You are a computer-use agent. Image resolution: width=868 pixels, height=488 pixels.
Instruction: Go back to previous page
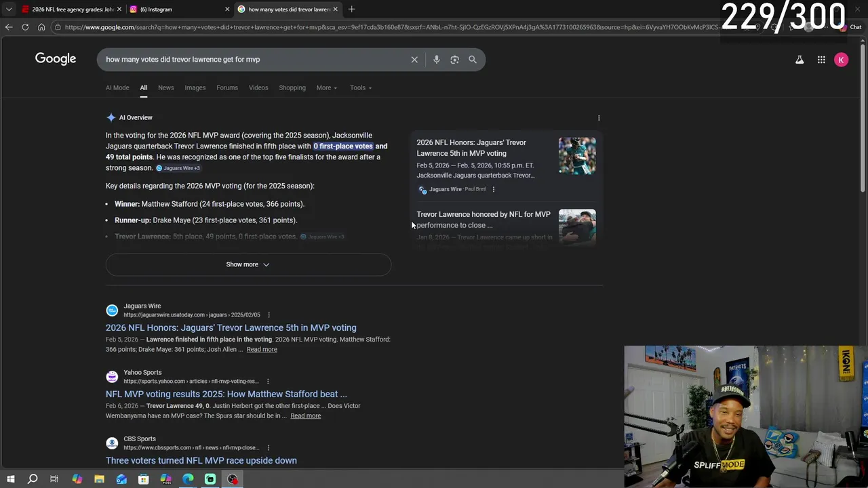(x=9, y=27)
